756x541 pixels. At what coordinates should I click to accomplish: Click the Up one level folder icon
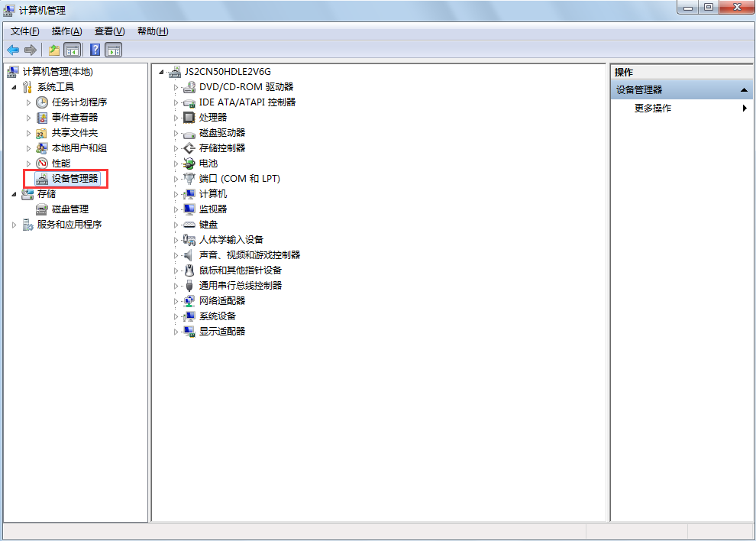tap(54, 50)
